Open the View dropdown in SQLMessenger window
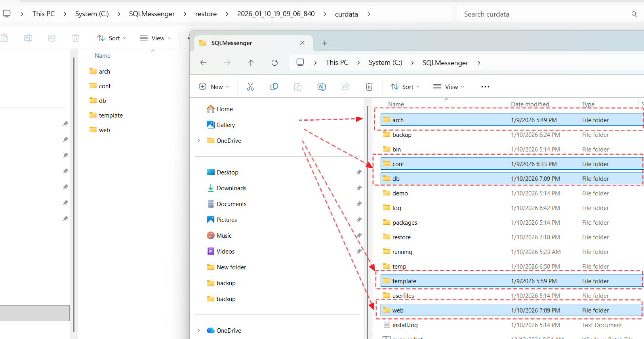The image size is (644, 339). pyautogui.click(x=449, y=87)
